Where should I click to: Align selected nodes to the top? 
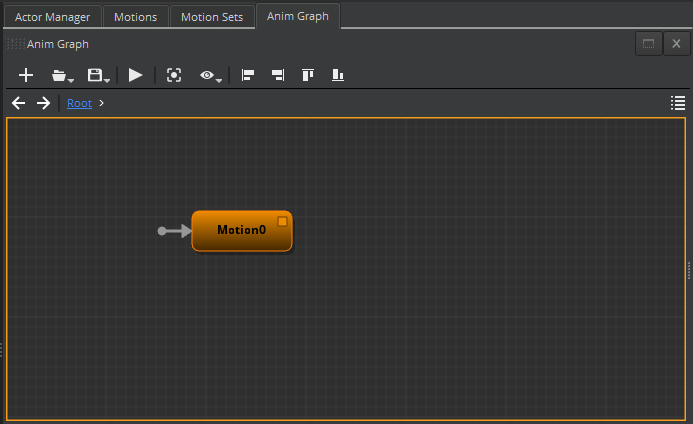pos(309,75)
